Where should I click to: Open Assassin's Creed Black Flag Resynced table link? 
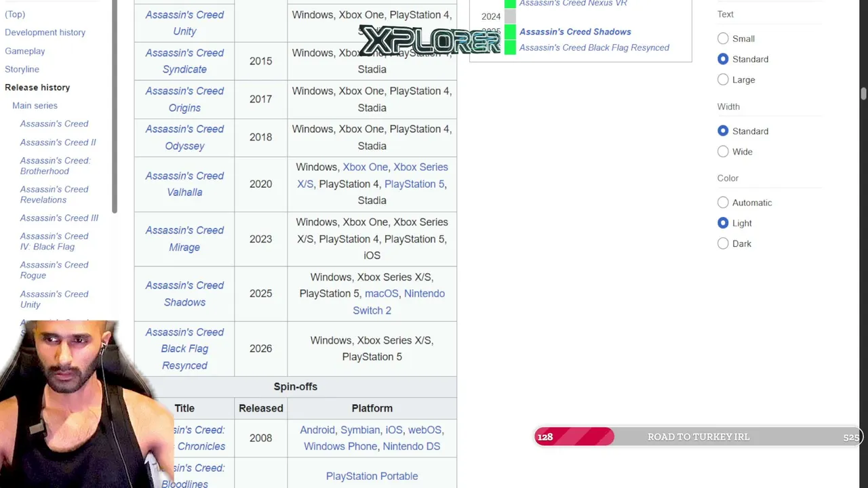(x=184, y=348)
